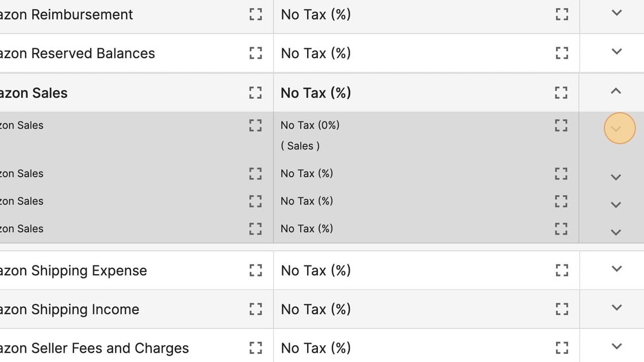This screenshot has width=644, height=362.
Task: Open highlighted chevron for No Tax (0%) Sales row
Action: pyautogui.click(x=619, y=129)
